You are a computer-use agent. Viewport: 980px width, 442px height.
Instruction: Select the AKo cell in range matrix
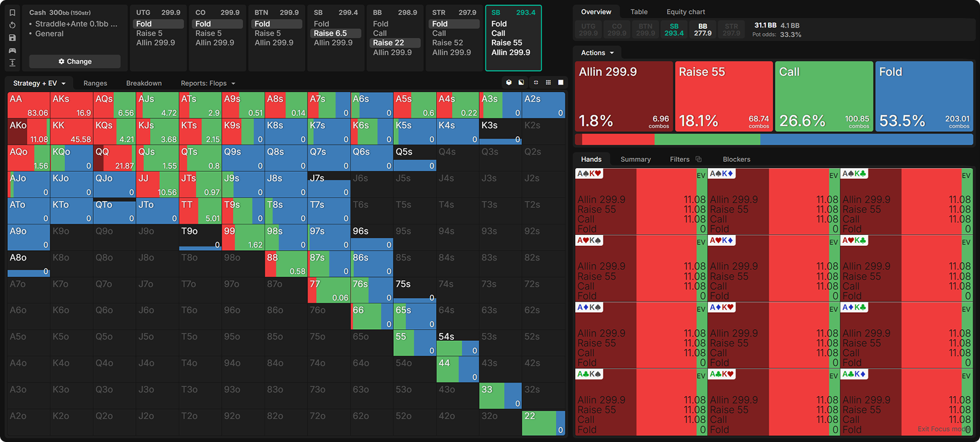click(x=28, y=131)
